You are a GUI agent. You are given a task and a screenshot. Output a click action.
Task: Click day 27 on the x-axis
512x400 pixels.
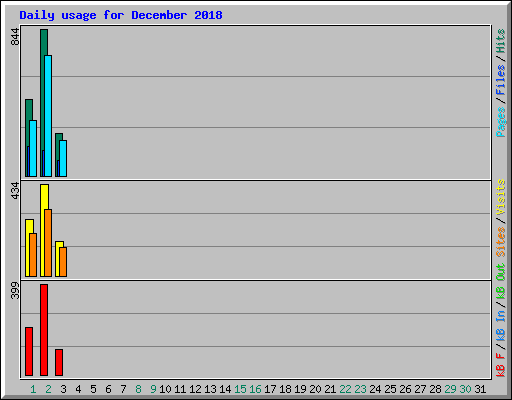[420, 389]
